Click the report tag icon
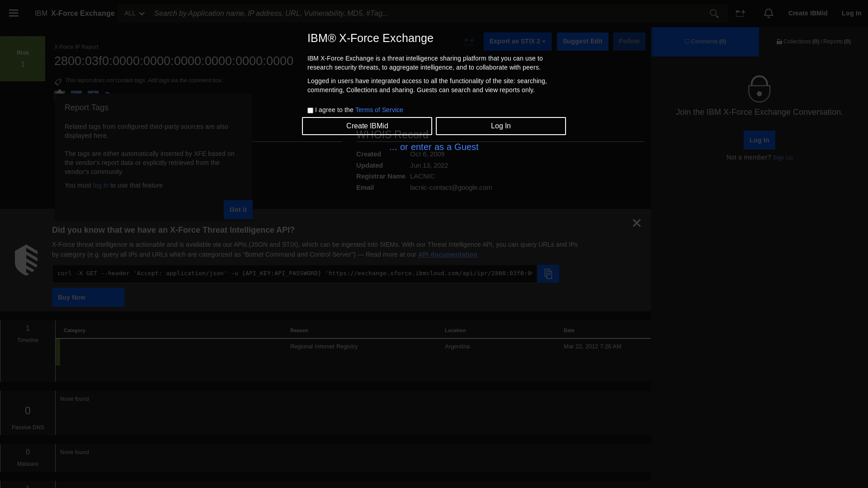This screenshot has width=868, height=488. [x=58, y=82]
